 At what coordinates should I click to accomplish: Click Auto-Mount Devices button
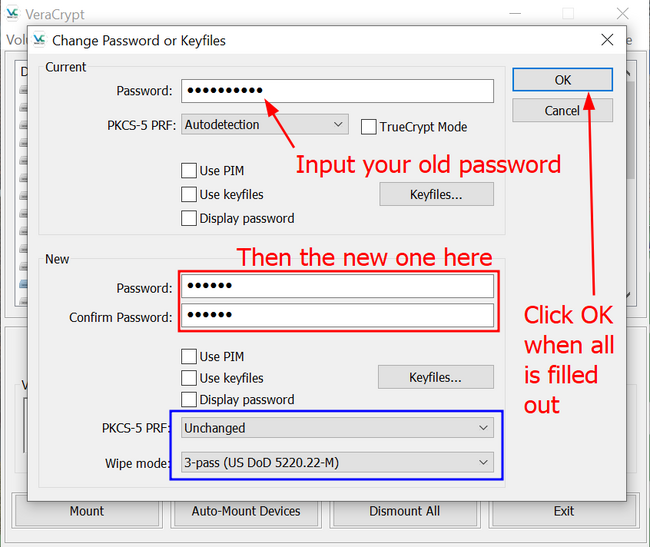click(246, 511)
